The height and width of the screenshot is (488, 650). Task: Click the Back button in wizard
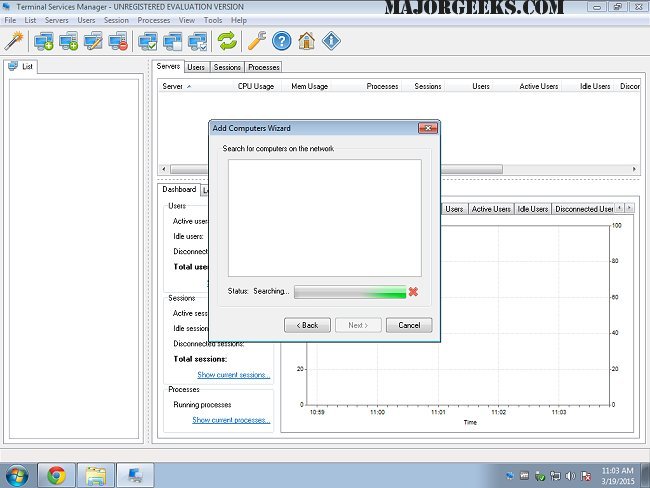tap(308, 325)
